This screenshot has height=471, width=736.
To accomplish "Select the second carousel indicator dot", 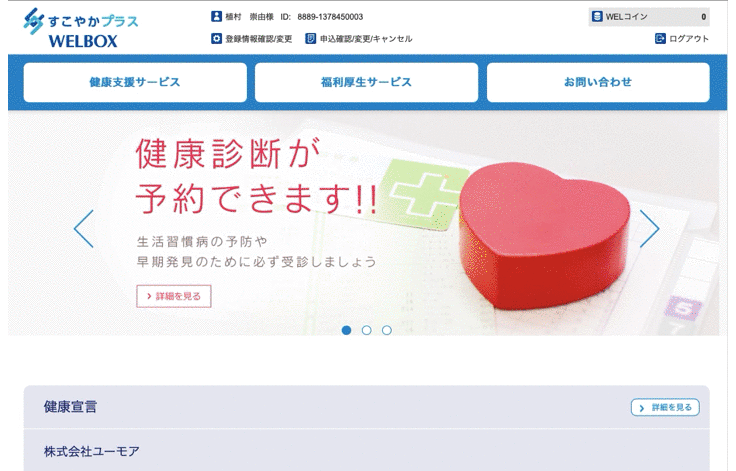I will (x=367, y=331).
